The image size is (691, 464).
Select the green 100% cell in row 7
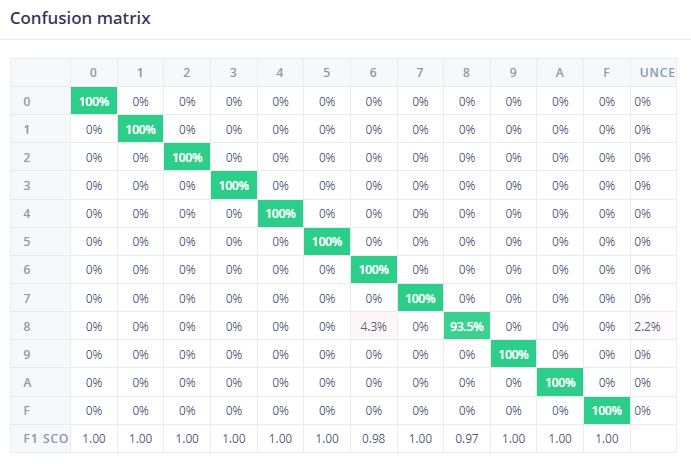click(x=420, y=298)
